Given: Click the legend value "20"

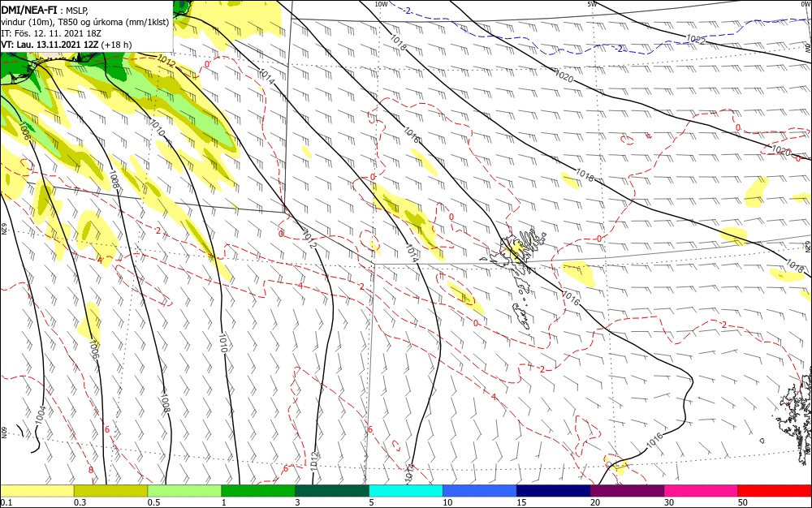Looking at the screenshot, I should coord(595,502).
